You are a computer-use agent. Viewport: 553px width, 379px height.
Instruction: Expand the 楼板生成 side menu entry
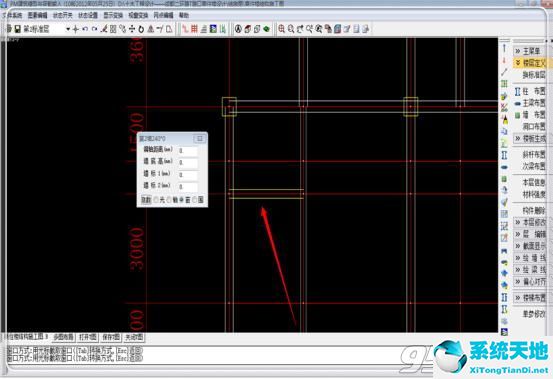pos(529,139)
